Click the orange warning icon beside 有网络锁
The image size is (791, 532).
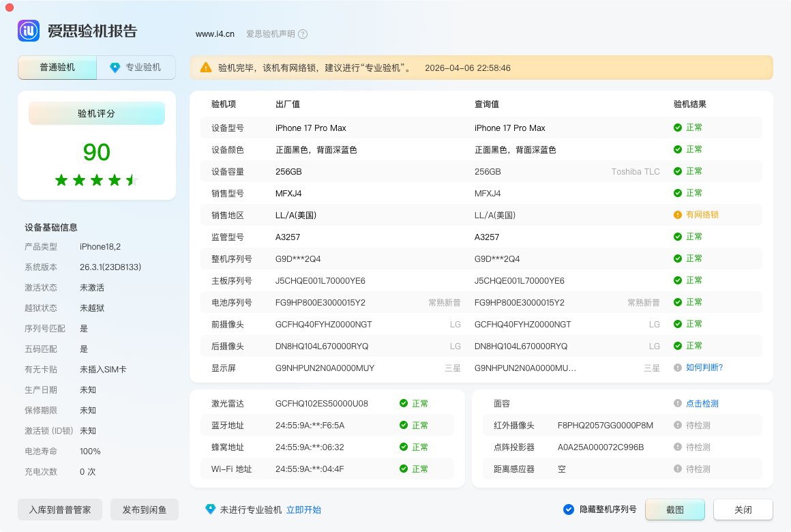pyautogui.click(x=678, y=214)
